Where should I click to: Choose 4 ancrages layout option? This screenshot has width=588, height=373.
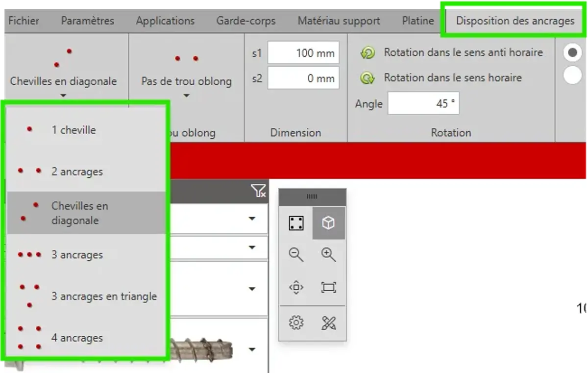click(86, 338)
